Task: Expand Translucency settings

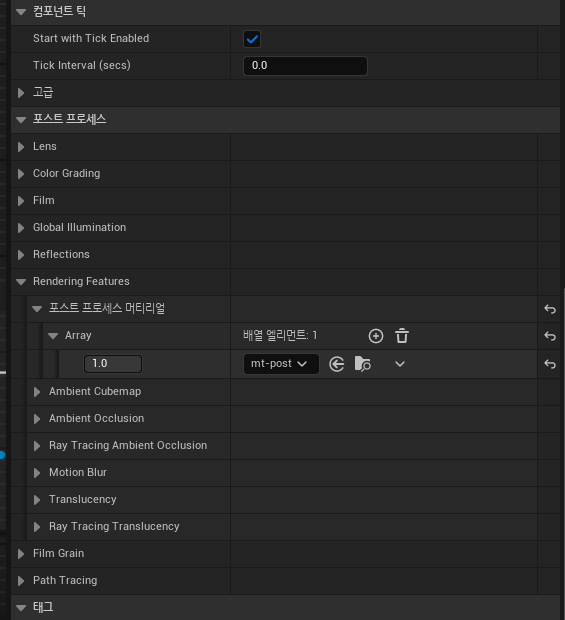Action: tap(37, 500)
